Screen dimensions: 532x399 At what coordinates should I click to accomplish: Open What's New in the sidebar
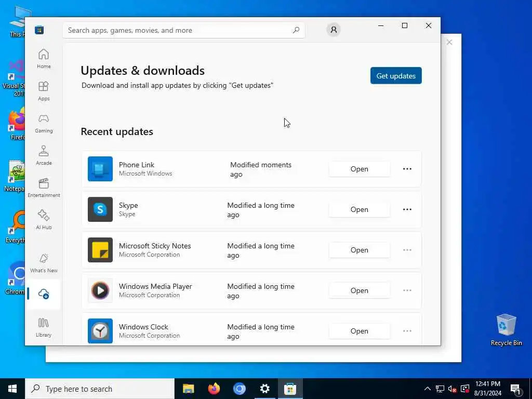point(44,263)
